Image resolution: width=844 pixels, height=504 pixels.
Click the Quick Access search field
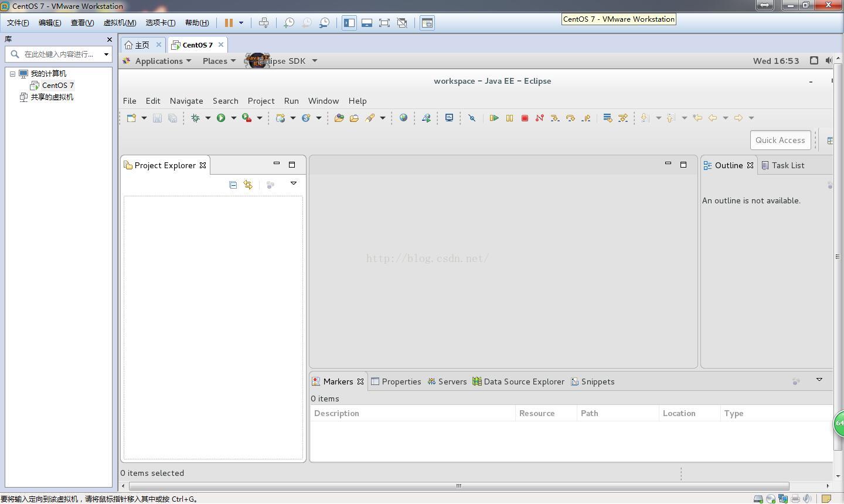click(x=780, y=140)
